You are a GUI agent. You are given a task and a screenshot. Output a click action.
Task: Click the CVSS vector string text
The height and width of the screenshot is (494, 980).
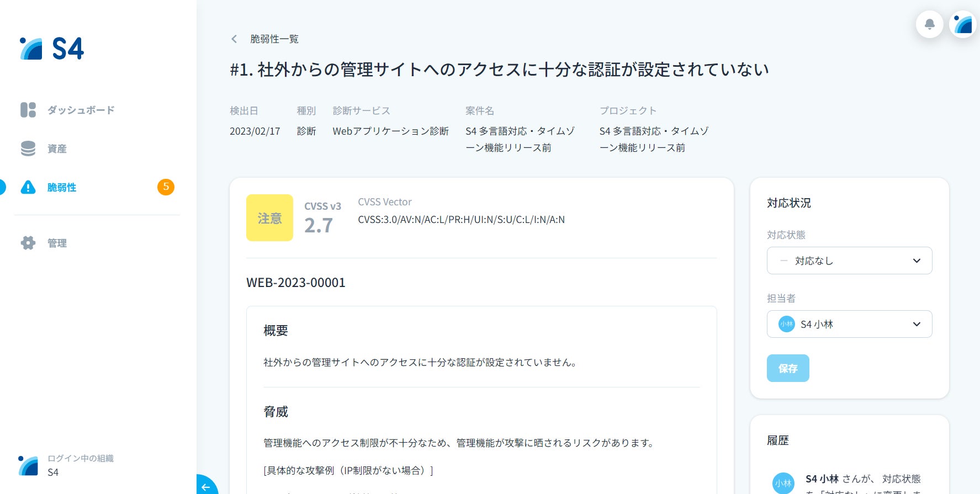pyautogui.click(x=461, y=219)
